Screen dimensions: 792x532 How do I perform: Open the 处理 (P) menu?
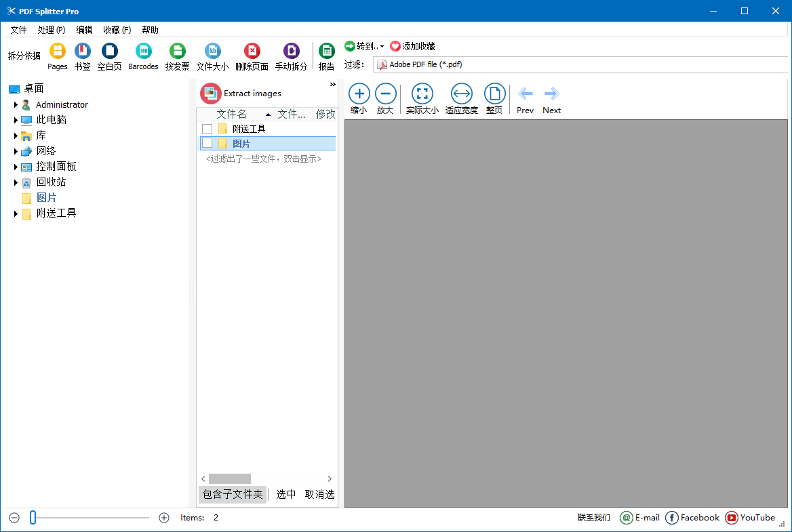52,30
